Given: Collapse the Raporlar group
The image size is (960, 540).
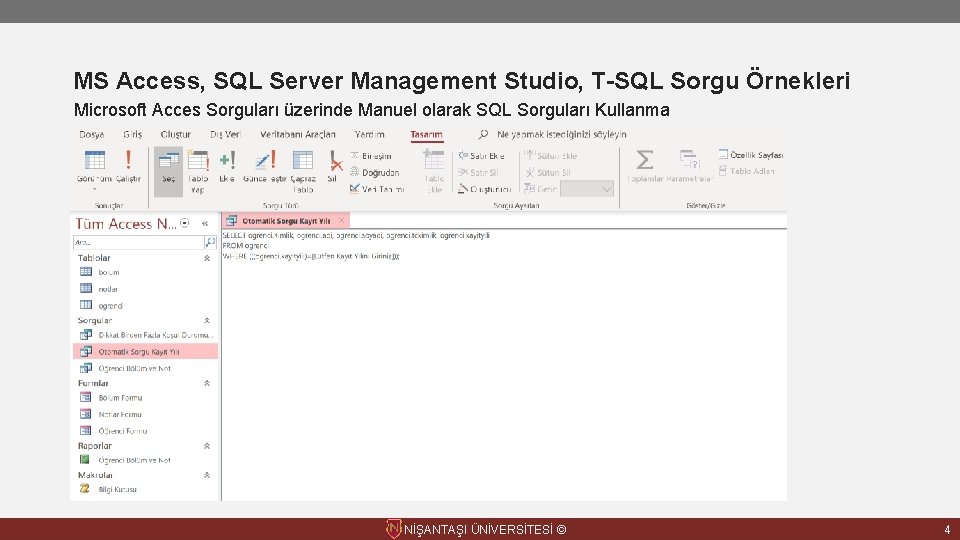Looking at the screenshot, I should pyautogui.click(x=207, y=446).
